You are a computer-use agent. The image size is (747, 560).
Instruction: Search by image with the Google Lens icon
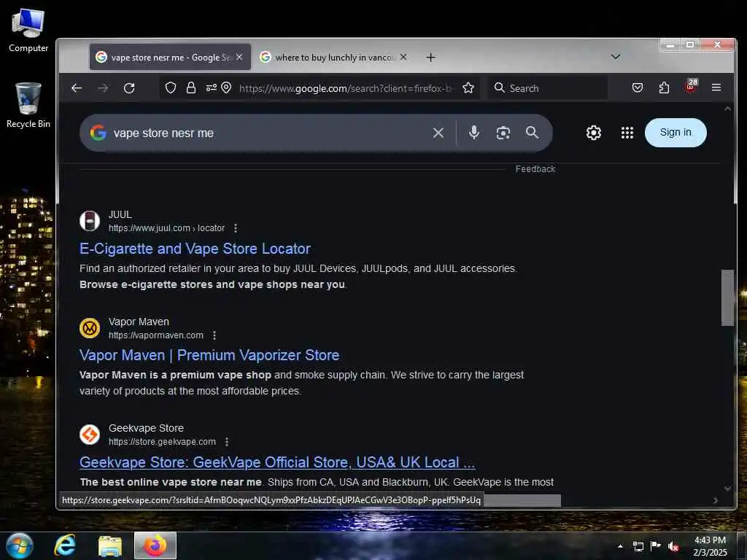(503, 133)
